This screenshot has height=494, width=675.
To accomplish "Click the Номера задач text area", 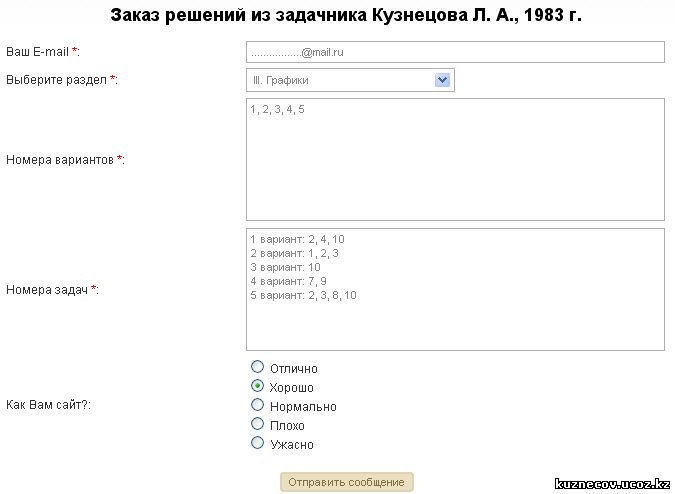I will coord(455,289).
